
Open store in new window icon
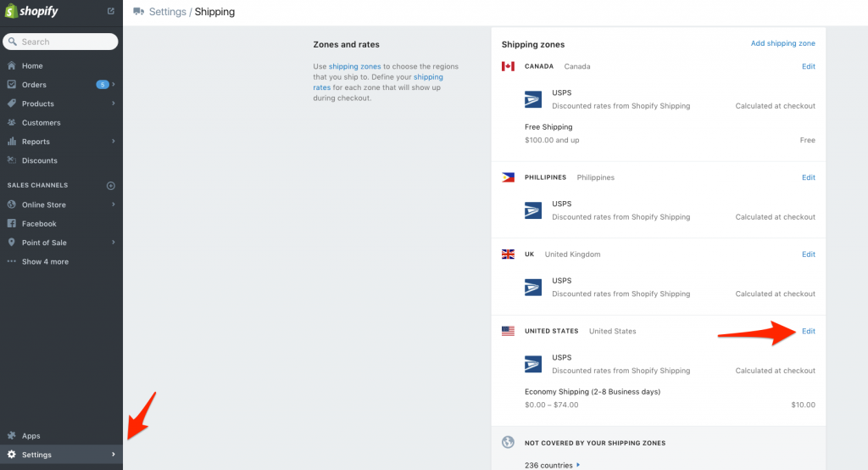point(111,11)
